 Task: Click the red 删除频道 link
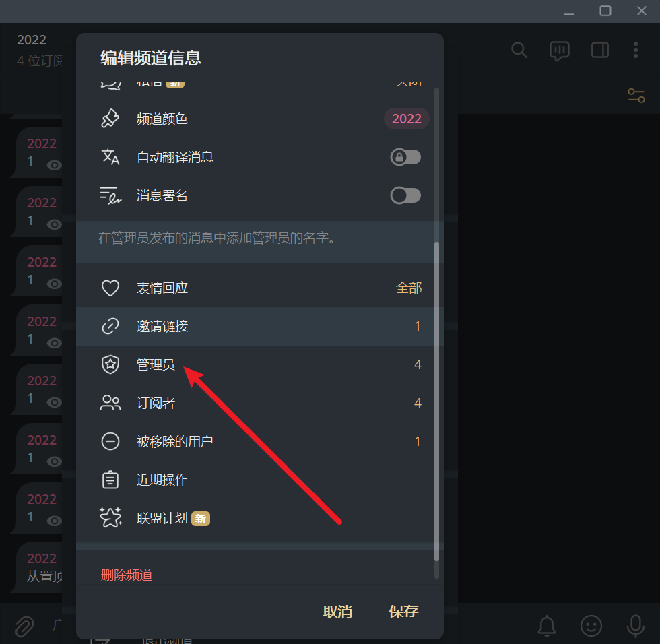point(127,575)
